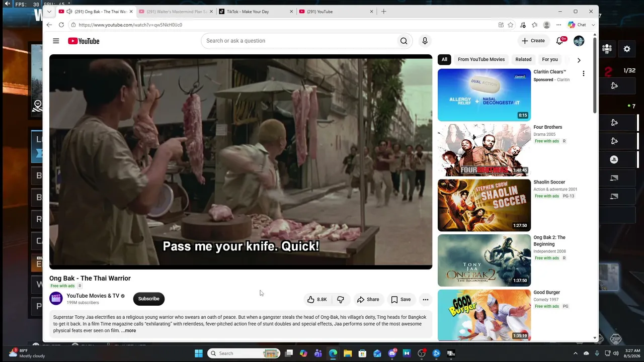The width and height of the screenshot is (644, 362).
Task: Select the From YouTube Movies chip
Action: click(481, 59)
